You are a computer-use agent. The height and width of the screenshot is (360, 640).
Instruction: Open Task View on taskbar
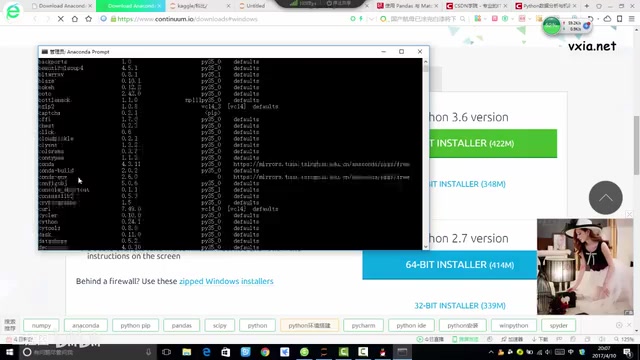(x=167, y=352)
